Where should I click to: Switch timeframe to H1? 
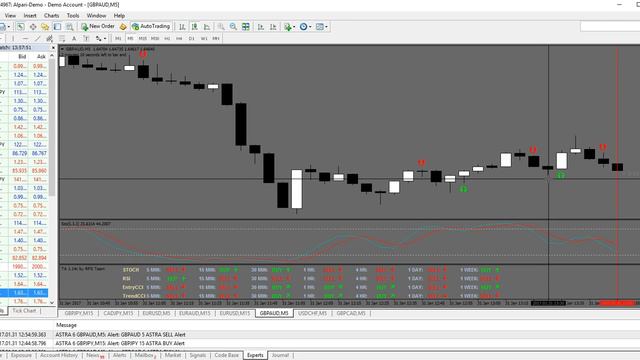pos(167,38)
